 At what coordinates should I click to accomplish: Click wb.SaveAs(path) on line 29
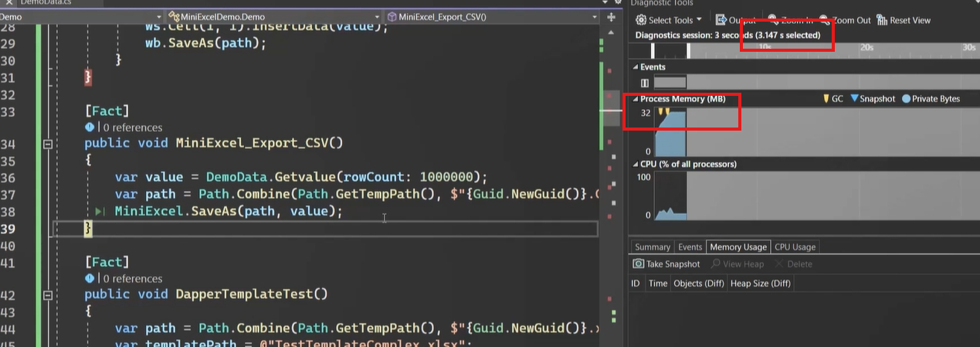[202, 43]
